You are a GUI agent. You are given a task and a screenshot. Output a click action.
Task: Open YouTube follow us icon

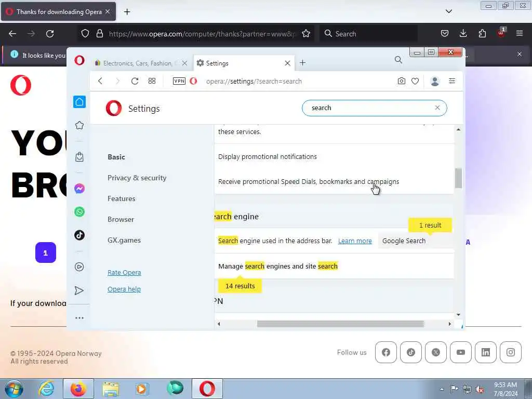pos(461,352)
